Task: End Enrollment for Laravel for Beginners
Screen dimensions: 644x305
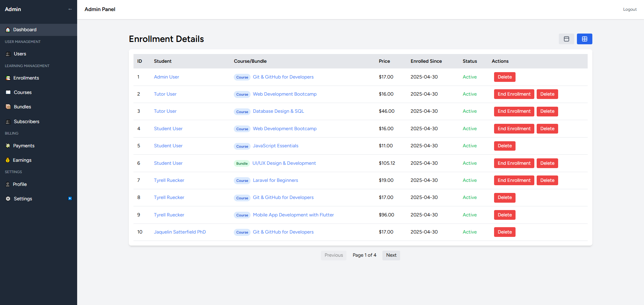Action: [x=514, y=181]
